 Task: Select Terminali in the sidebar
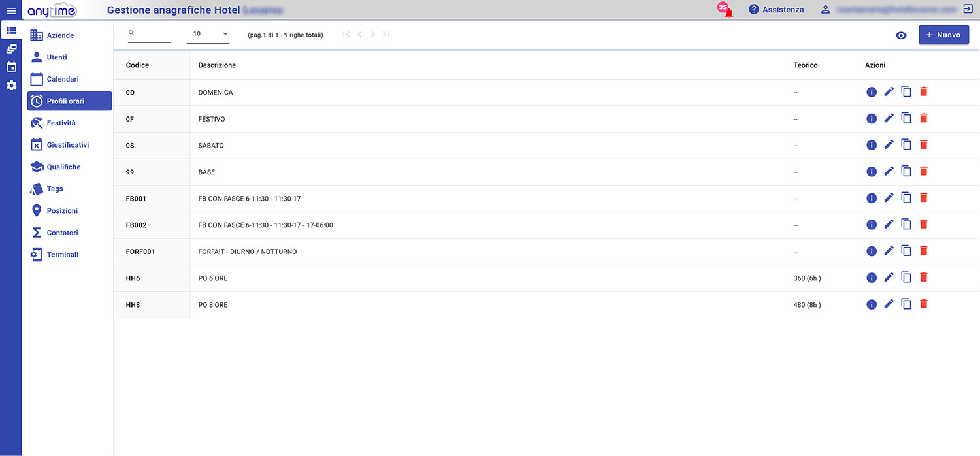pyautogui.click(x=62, y=255)
